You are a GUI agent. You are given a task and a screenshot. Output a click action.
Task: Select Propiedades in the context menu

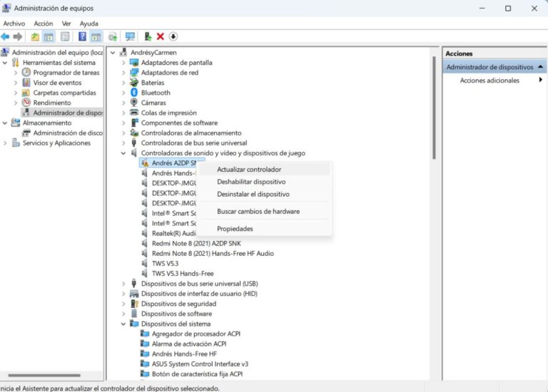[x=235, y=229]
